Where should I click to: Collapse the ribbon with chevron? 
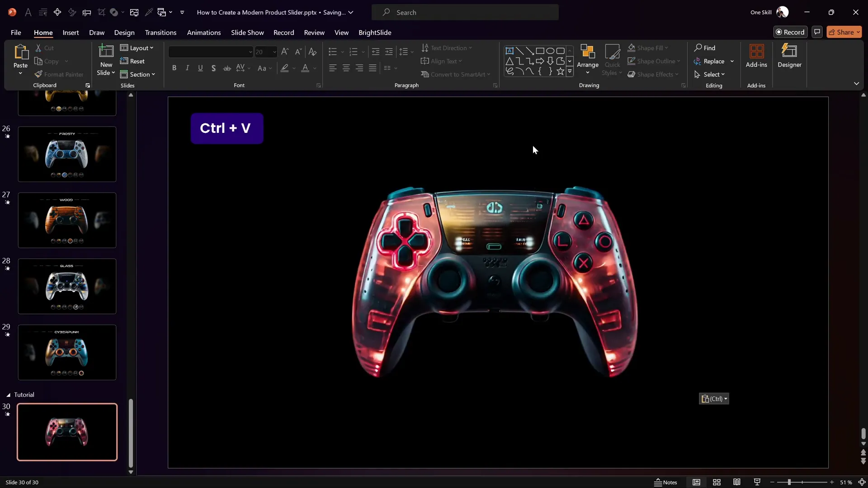(x=856, y=84)
